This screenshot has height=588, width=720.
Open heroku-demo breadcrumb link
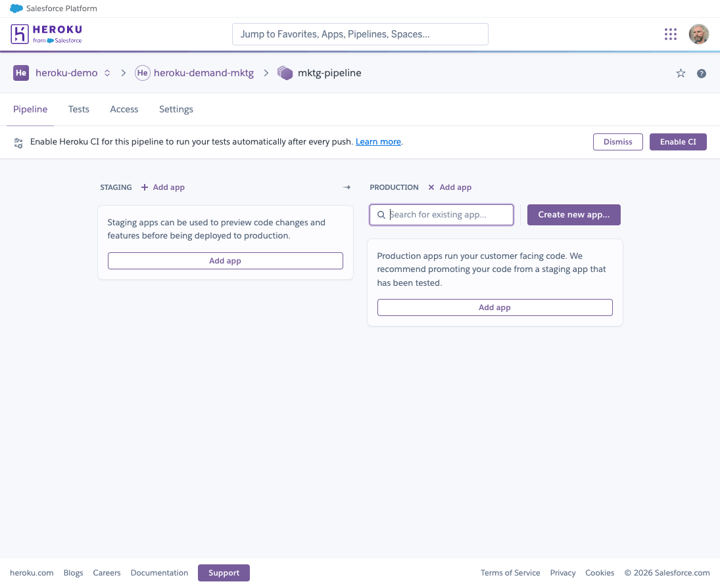tap(66, 73)
